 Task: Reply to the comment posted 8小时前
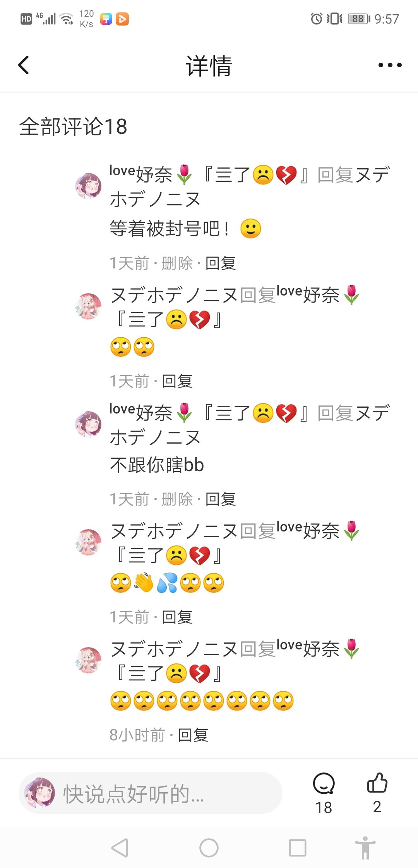tap(193, 735)
